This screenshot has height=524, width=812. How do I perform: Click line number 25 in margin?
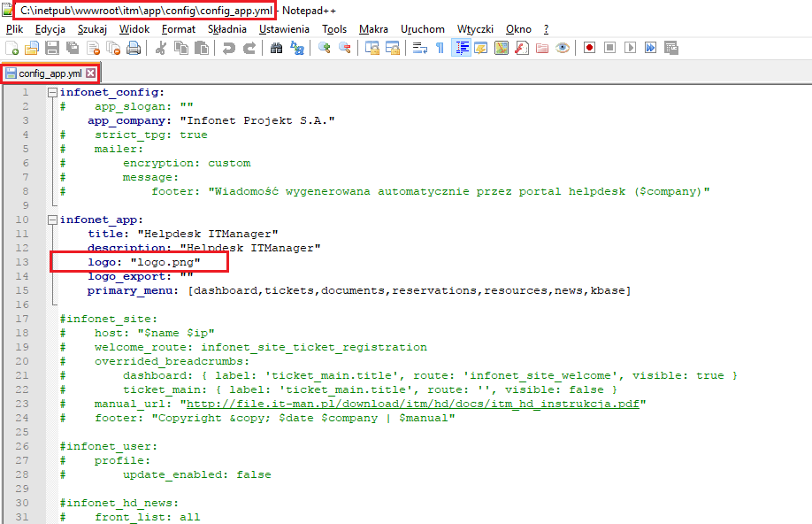(22, 432)
